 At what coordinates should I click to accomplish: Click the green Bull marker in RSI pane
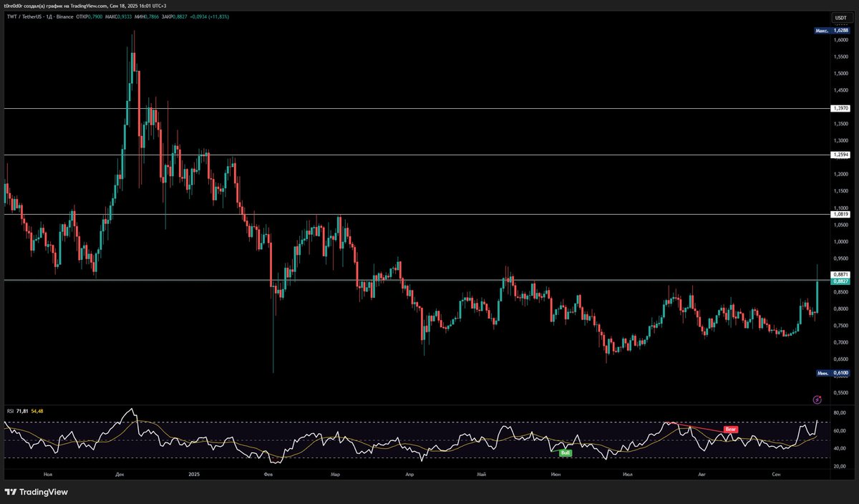pos(565,452)
